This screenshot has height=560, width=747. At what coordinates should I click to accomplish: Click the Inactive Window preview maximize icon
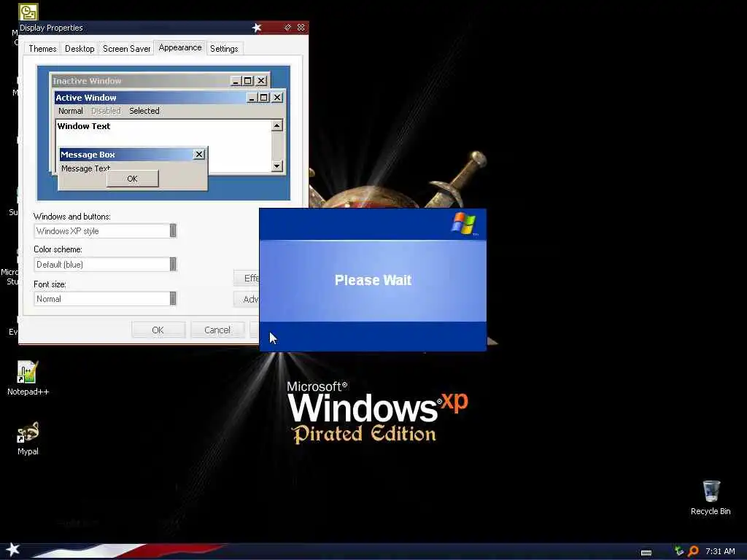tap(248, 81)
